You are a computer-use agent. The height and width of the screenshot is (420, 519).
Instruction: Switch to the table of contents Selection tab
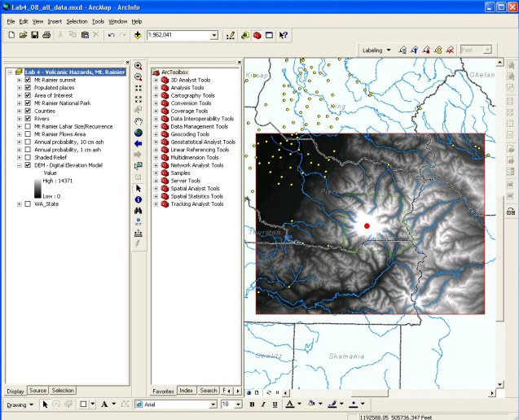click(x=63, y=391)
